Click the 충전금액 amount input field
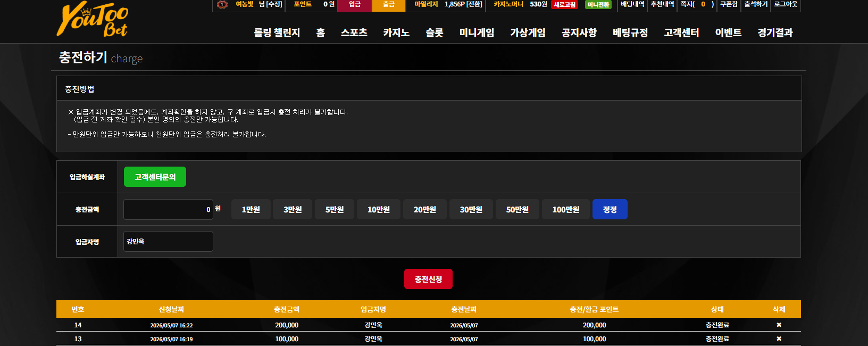Viewport: 868px width, 346px height. [168, 209]
